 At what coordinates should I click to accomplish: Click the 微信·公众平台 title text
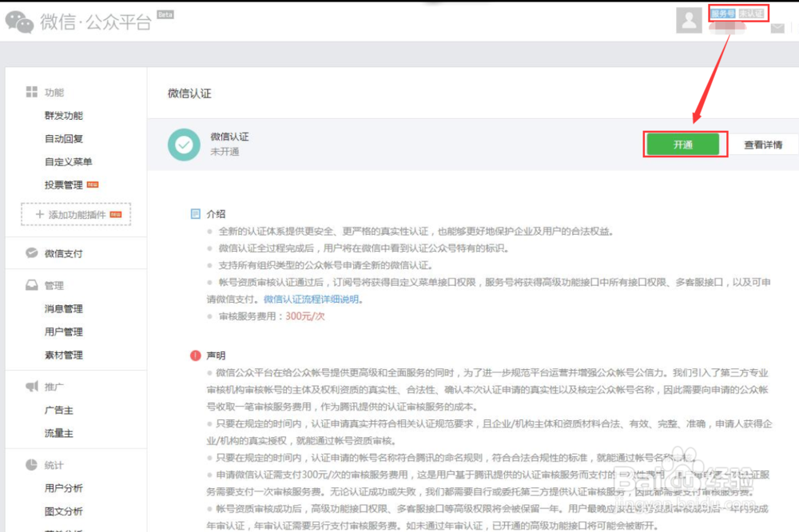(96, 22)
